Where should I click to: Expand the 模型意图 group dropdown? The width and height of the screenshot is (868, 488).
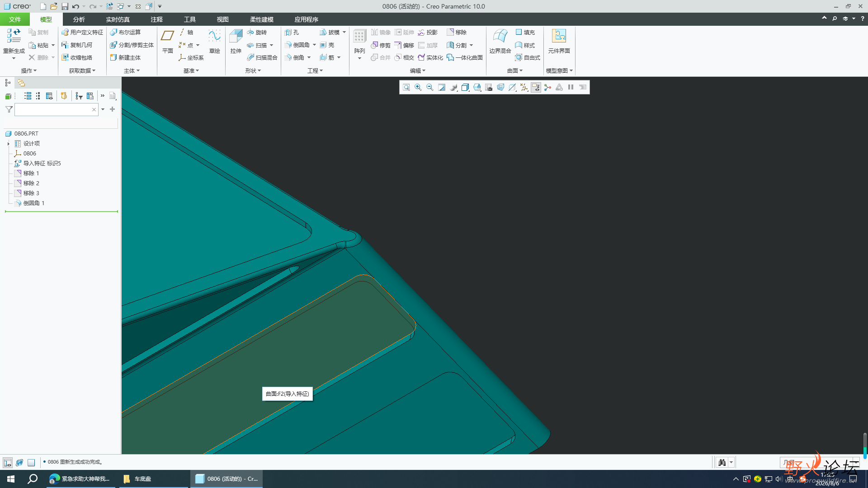(560, 71)
